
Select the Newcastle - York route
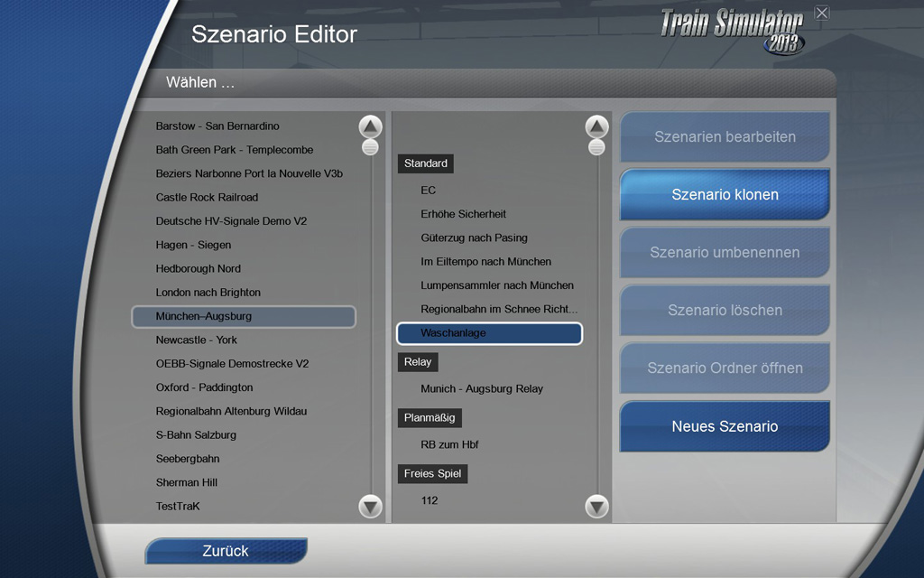coord(196,340)
